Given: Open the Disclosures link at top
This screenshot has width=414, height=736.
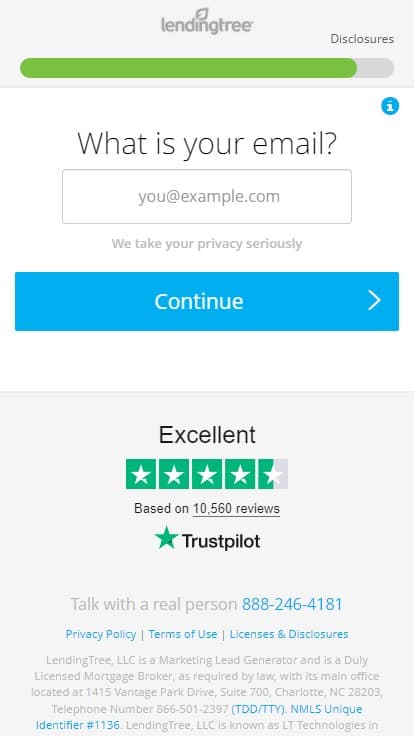Looking at the screenshot, I should click(362, 39).
